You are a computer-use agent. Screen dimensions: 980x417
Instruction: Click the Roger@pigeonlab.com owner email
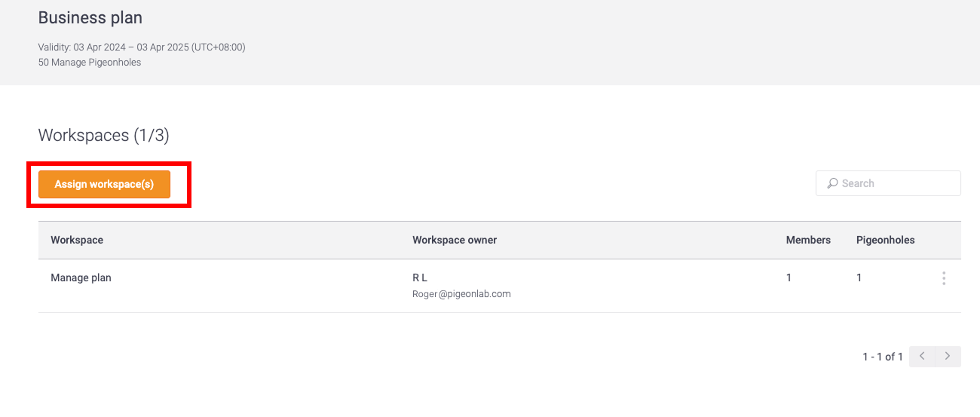pos(461,294)
